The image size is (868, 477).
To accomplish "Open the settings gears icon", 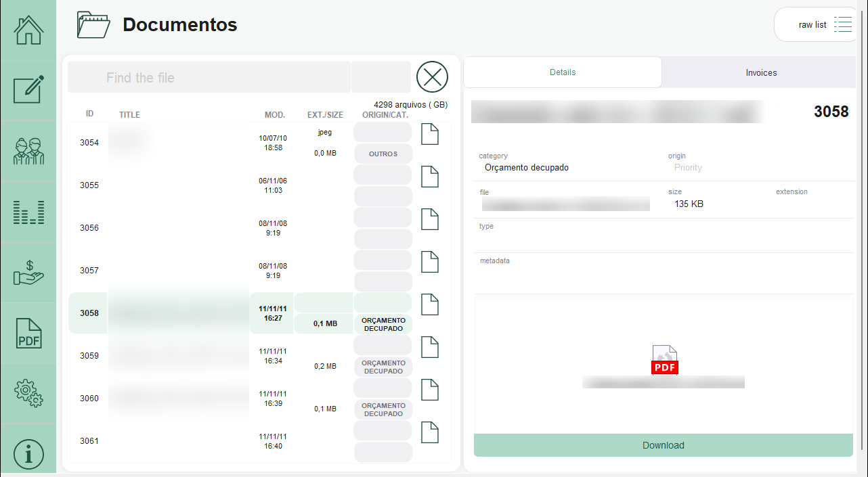I will point(28,393).
